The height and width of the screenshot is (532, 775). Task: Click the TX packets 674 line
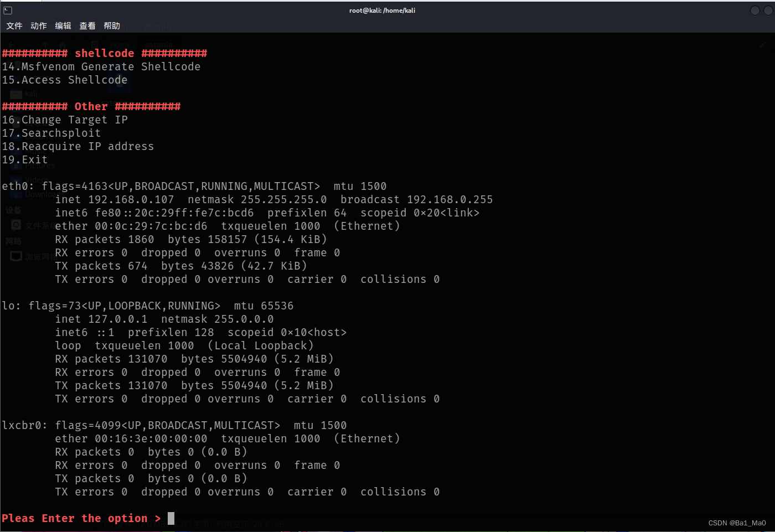pos(181,266)
